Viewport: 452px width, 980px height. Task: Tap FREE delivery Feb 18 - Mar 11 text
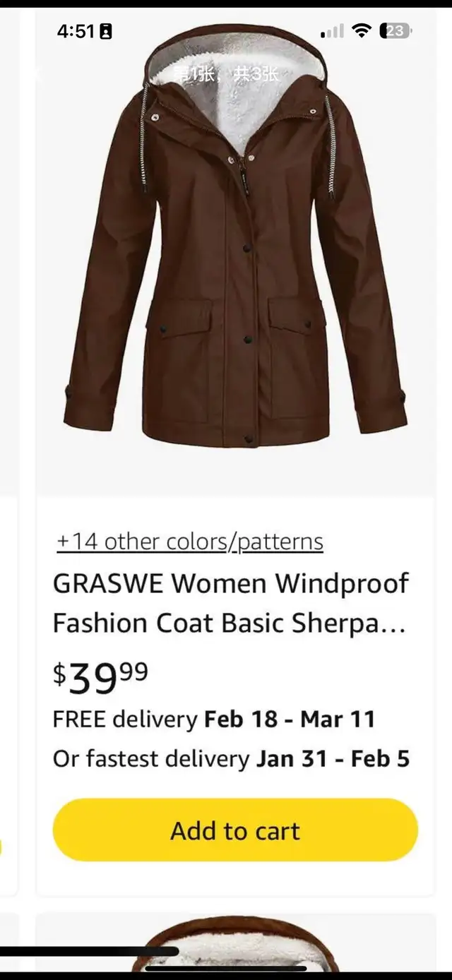(x=214, y=719)
